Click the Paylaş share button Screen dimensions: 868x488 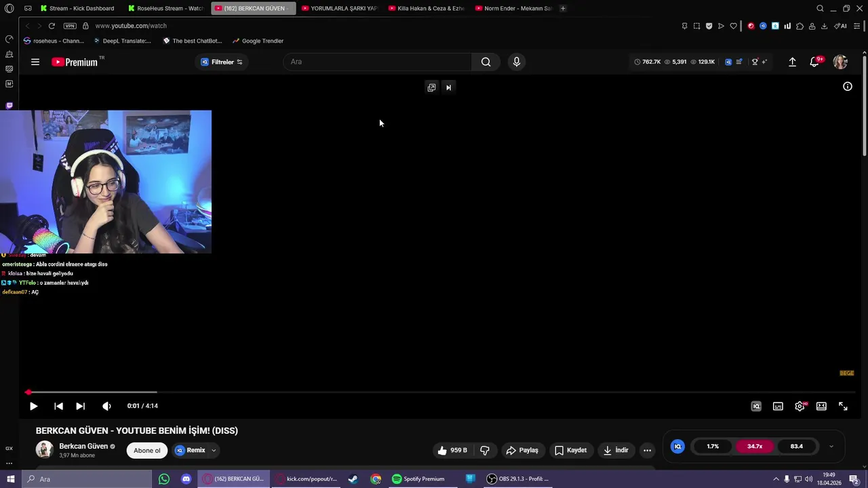[x=521, y=450]
